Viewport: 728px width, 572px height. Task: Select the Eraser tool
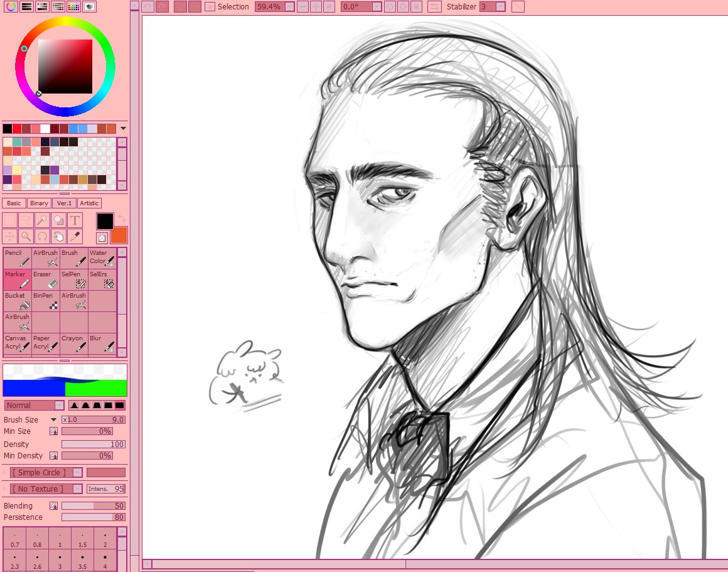coord(45,279)
